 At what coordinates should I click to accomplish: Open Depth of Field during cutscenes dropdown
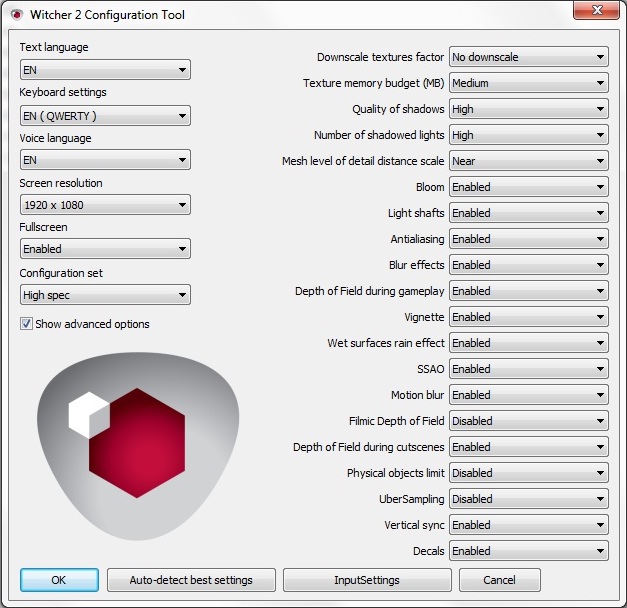click(529, 447)
